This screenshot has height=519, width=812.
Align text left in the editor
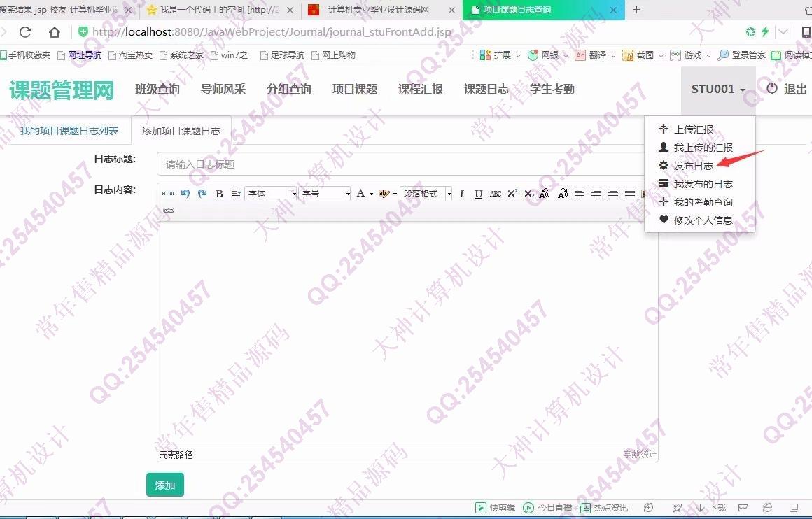pos(580,194)
